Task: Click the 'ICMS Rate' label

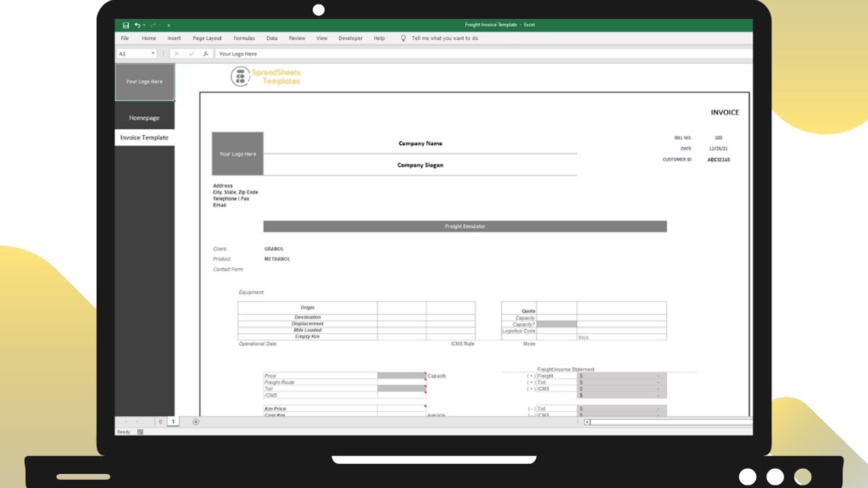Action: 462,344
